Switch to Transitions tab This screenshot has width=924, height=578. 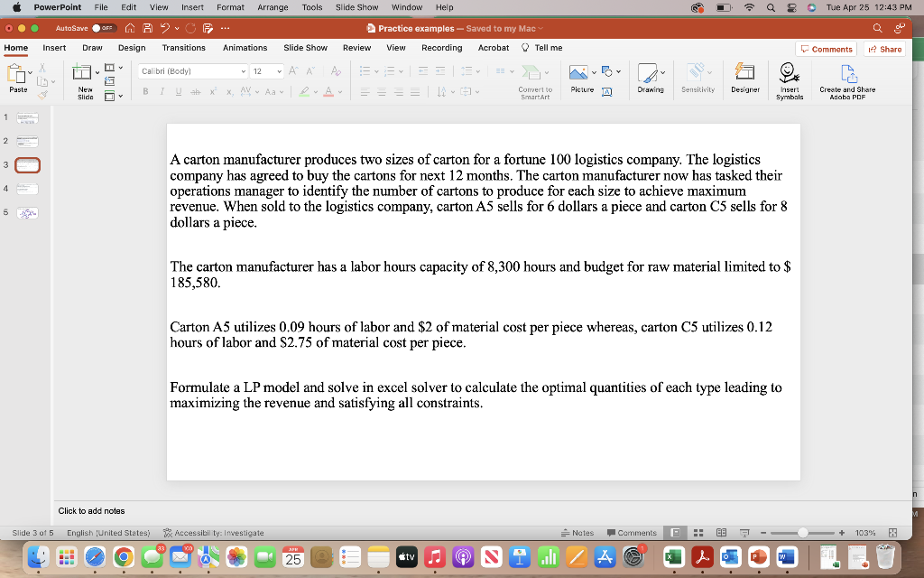184,48
